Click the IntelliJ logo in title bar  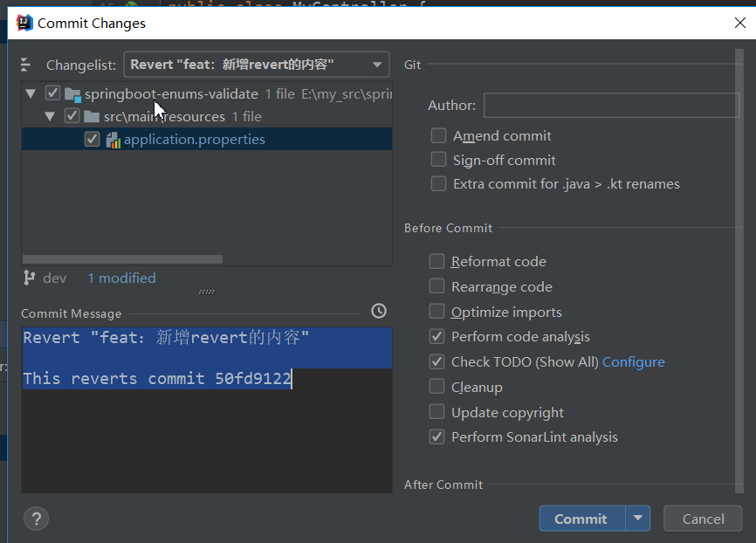[24, 23]
